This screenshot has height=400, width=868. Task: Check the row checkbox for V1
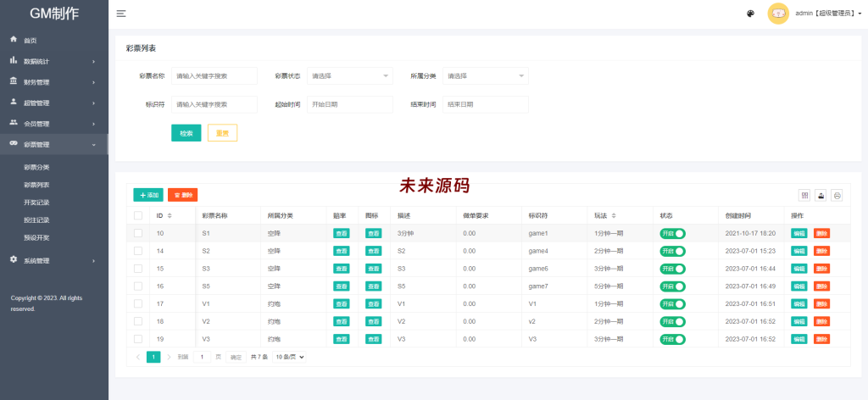point(138,303)
